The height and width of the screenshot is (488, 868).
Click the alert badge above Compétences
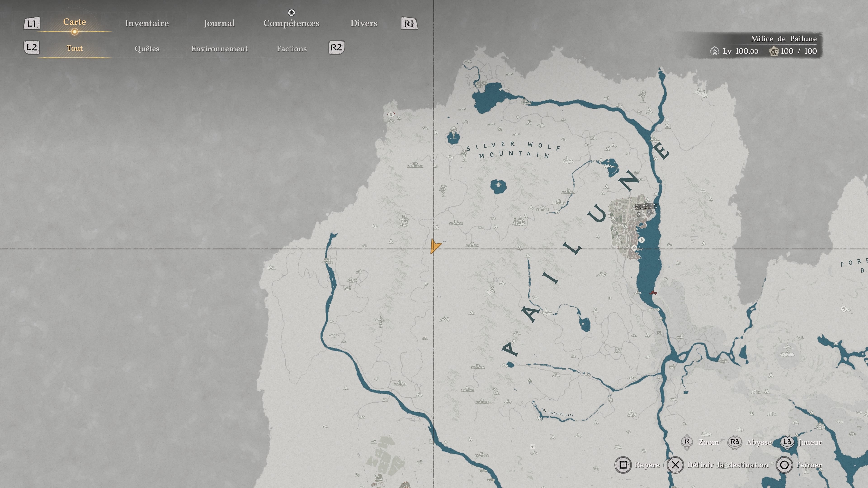tap(291, 13)
